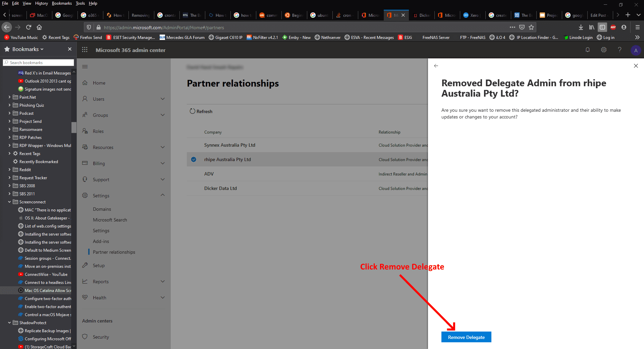The image size is (644, 349).
Task: Open Security admin center
Action: click(101, 337)
